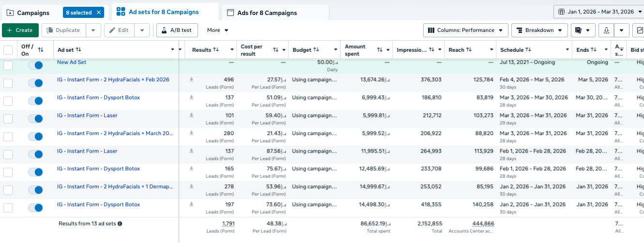Switch off HydraFacials + March ad set toggle
644x243 pixels.
pos(35,137)
